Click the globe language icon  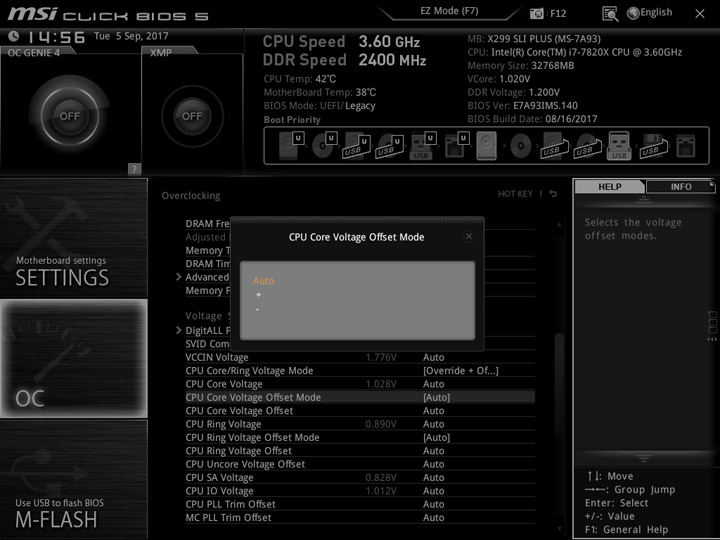[x=633, y=13]
